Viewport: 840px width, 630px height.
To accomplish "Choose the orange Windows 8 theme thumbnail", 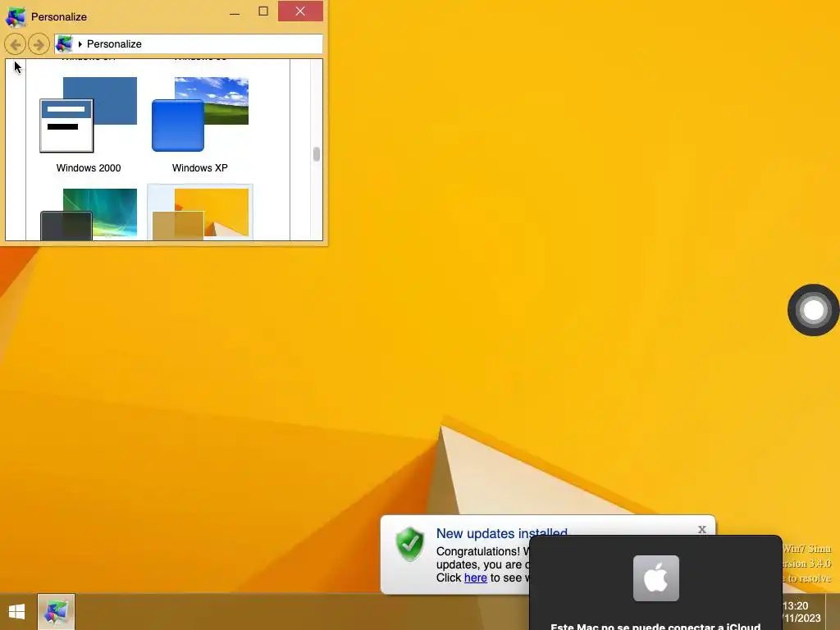I will [x=200, y=214].
